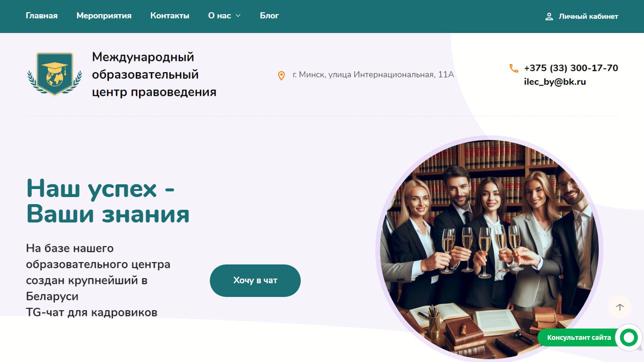Click the Консультант сайта label button
Screen dimensions: 644x362
(x=579, y=337)
